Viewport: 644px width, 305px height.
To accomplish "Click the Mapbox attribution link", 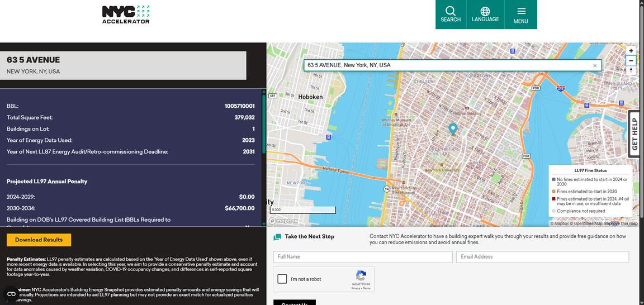I will coord(560,223).
